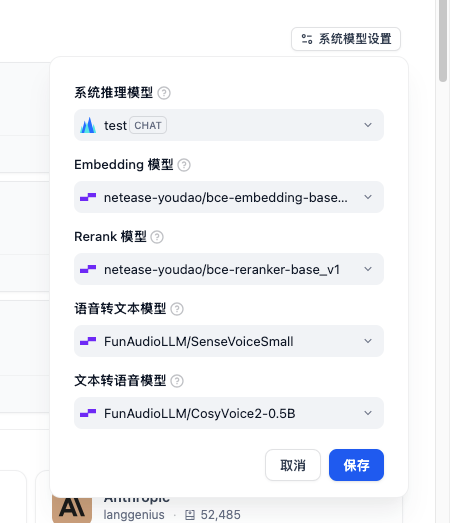457x523 pixels.
Task: Show help tooltip for 语音转文本模型
Action: (177, 309)
